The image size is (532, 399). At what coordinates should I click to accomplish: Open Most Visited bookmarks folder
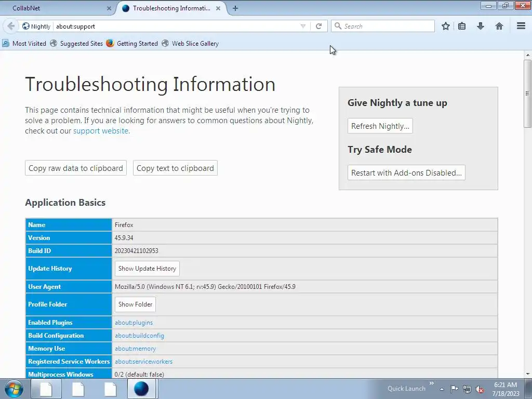24,44
